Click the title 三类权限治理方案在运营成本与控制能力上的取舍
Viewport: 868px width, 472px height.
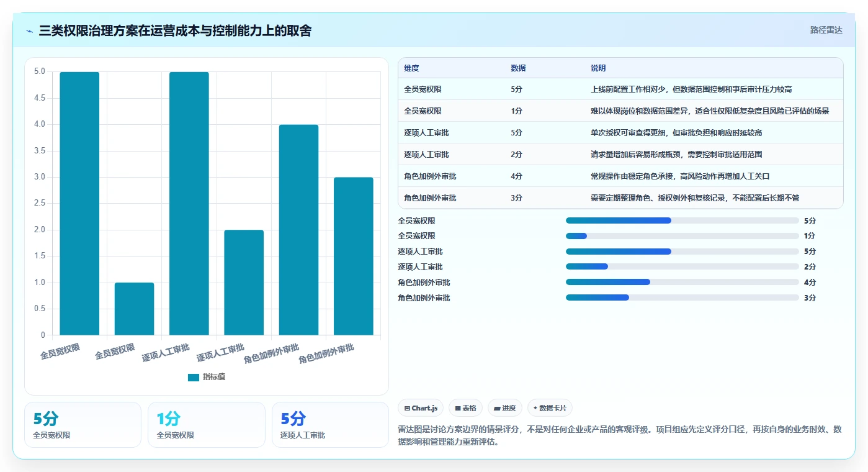[x=175, y=30]
